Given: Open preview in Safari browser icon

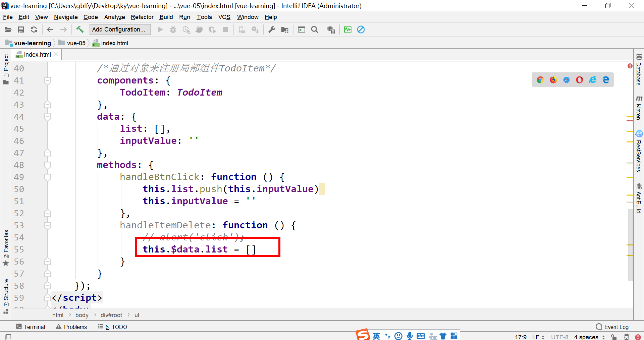Looking at the screenshot, I should 567,80.
